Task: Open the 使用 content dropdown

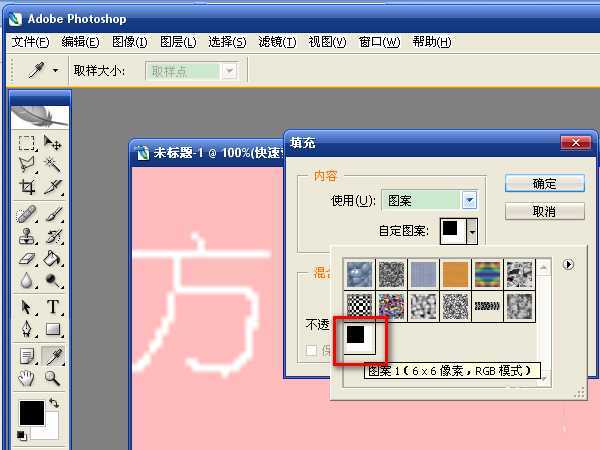Action: [x=469, y=201]
